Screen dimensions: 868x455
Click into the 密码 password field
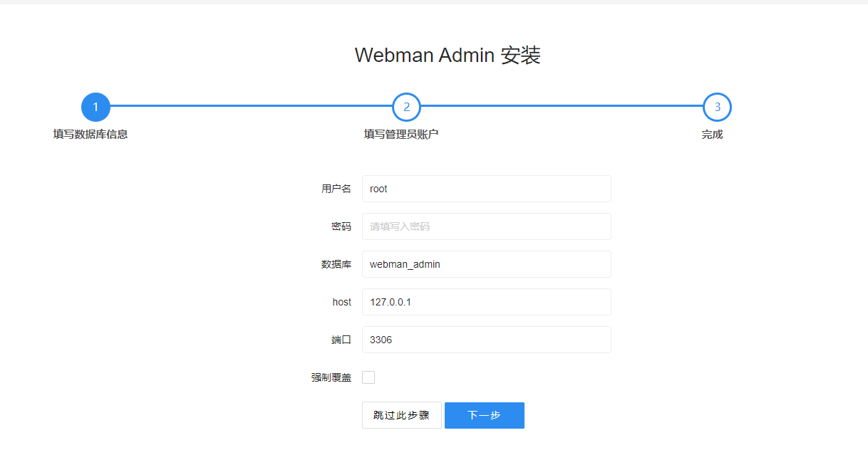point(487,226)
